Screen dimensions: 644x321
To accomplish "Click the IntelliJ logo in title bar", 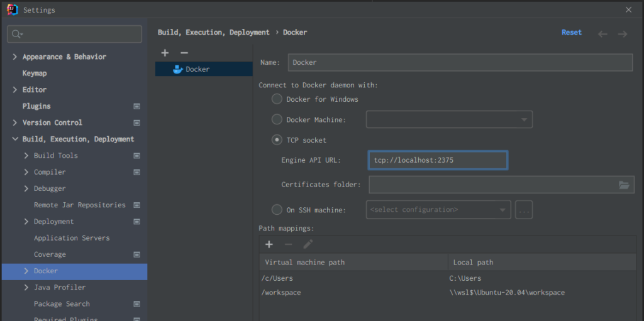I will coord(13,9).
